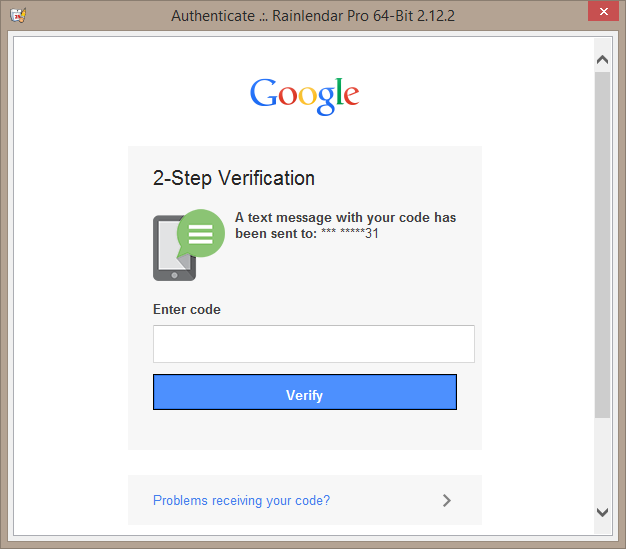This screenshot has height=549, width=626.
Task: Open the 'Problems receiving your code?' link
Action: point(242,500)
